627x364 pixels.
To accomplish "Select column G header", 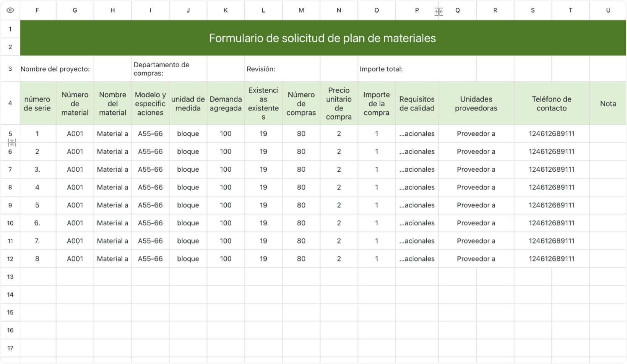I will (x=75, y=10).
